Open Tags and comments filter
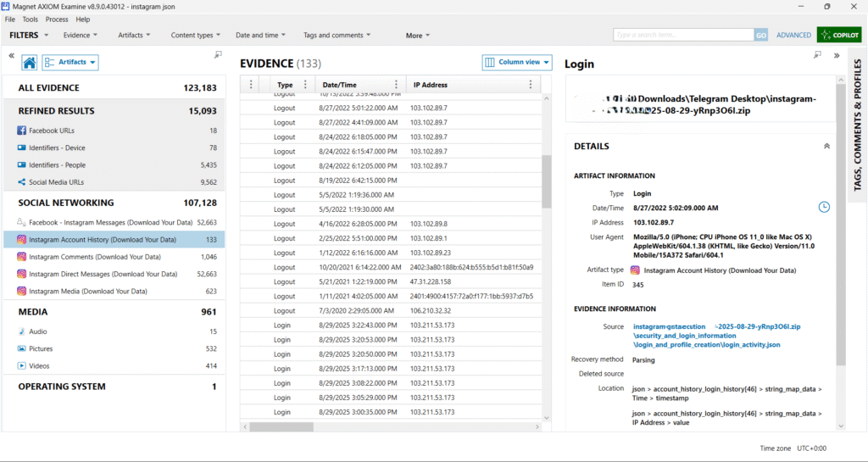 337,35
